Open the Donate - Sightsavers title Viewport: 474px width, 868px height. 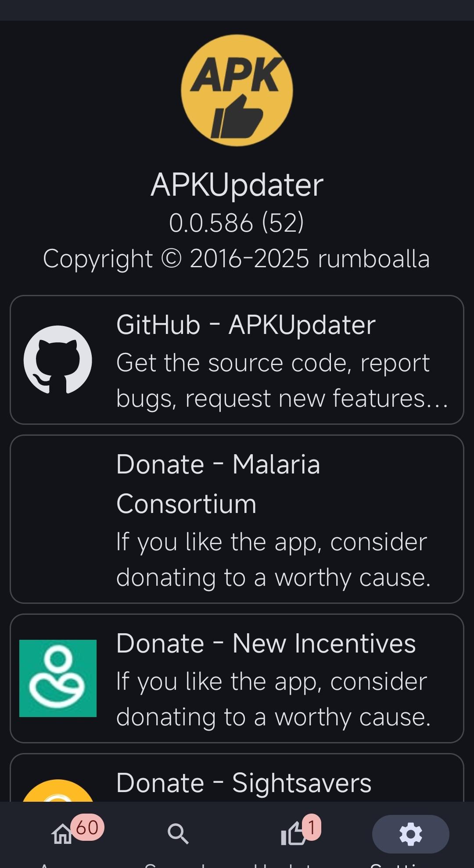(x=244, y=783)
